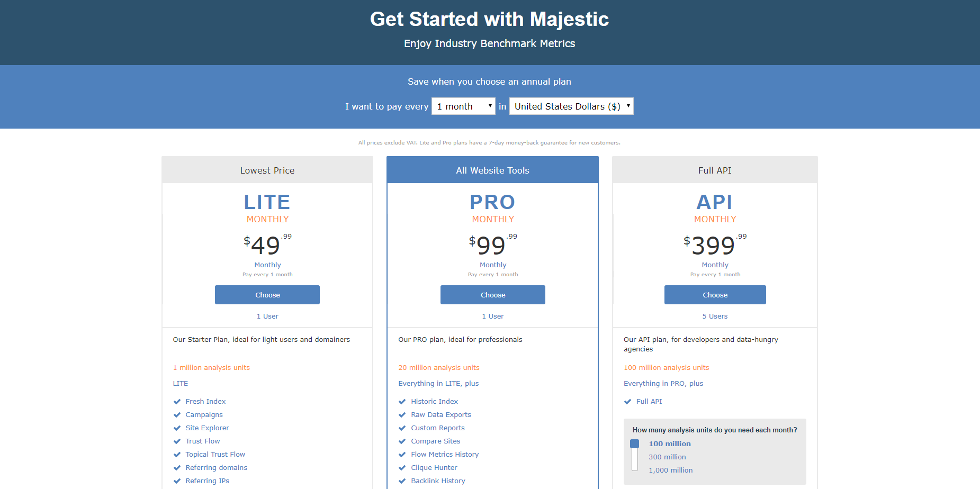
Task: Select the 1,000 million analysis units option
Action: click(x=670, y=470)
